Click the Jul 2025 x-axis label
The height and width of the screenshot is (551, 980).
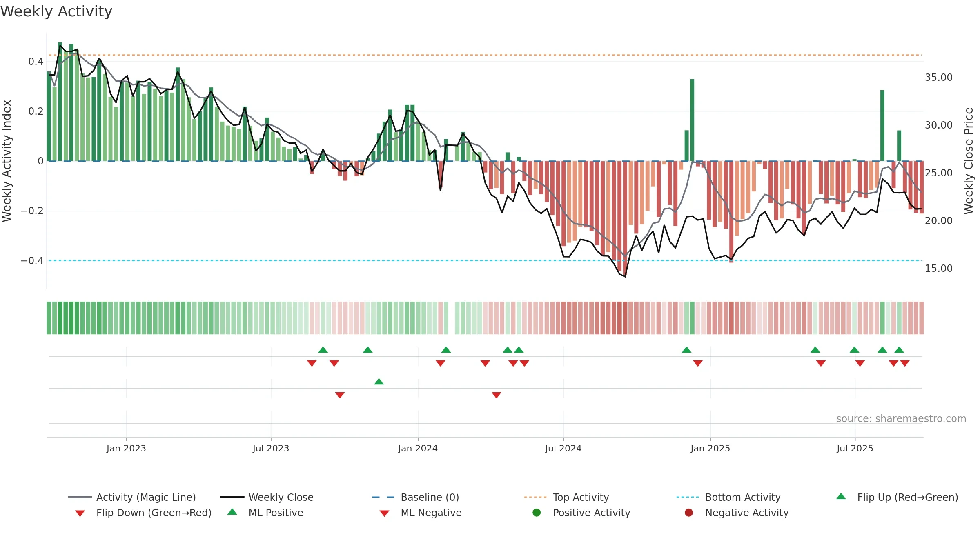pyautogui.click(x=855, y=448)
